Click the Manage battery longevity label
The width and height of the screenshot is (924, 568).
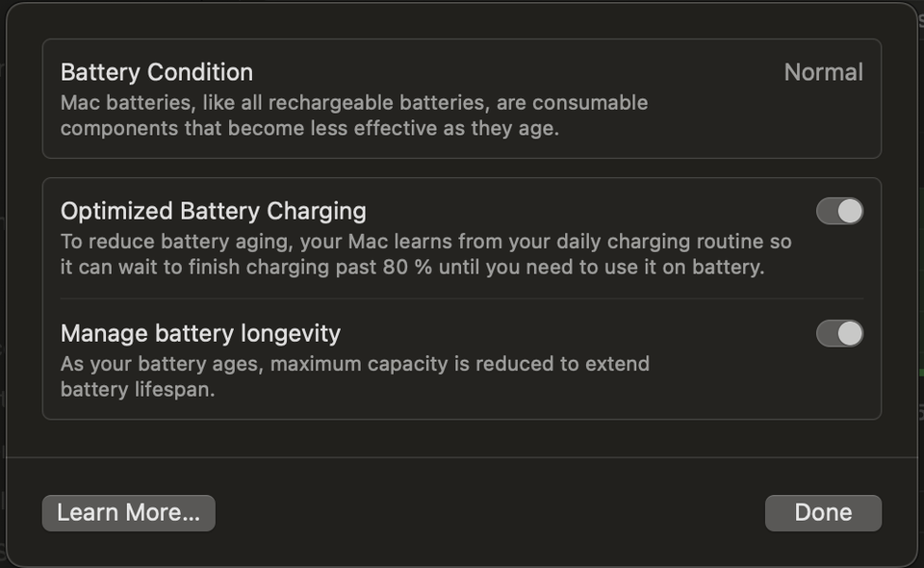[x=200, y=333]
